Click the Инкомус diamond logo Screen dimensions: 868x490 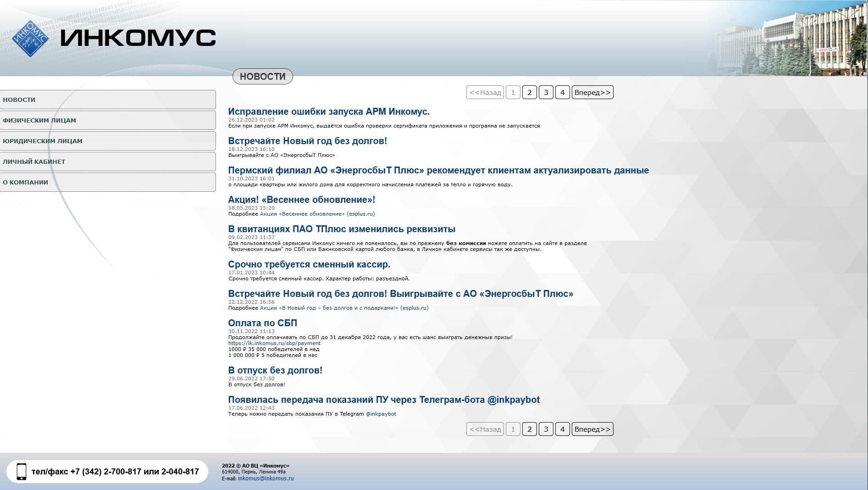pyautogui.click(x=30, y=39)
